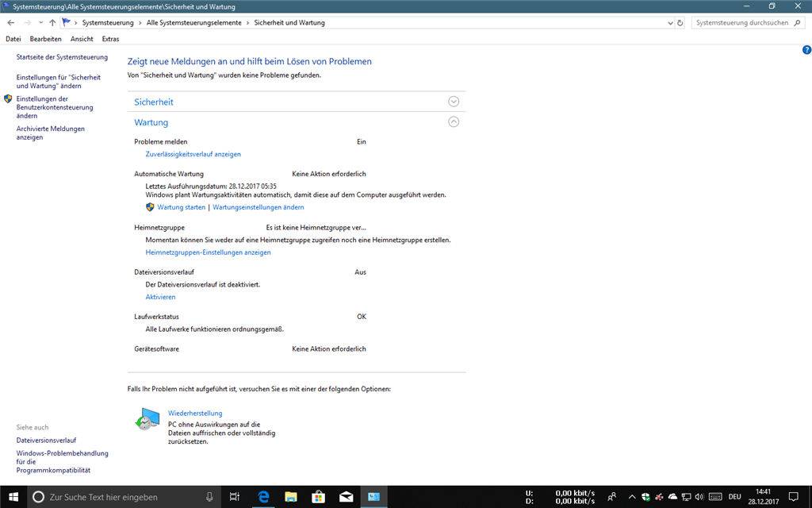Image resolution: width=812 pixels, height=508 pixels.
Task: Launch Microsoft Edge from the taskbar
Action: (x=263, y=497)
